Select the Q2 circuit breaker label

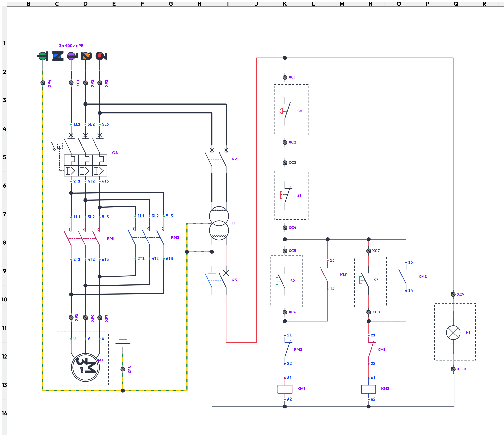point(234,159)
